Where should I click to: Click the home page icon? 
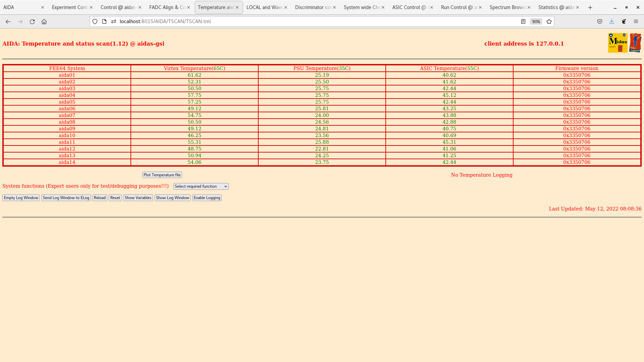(44, 21)
